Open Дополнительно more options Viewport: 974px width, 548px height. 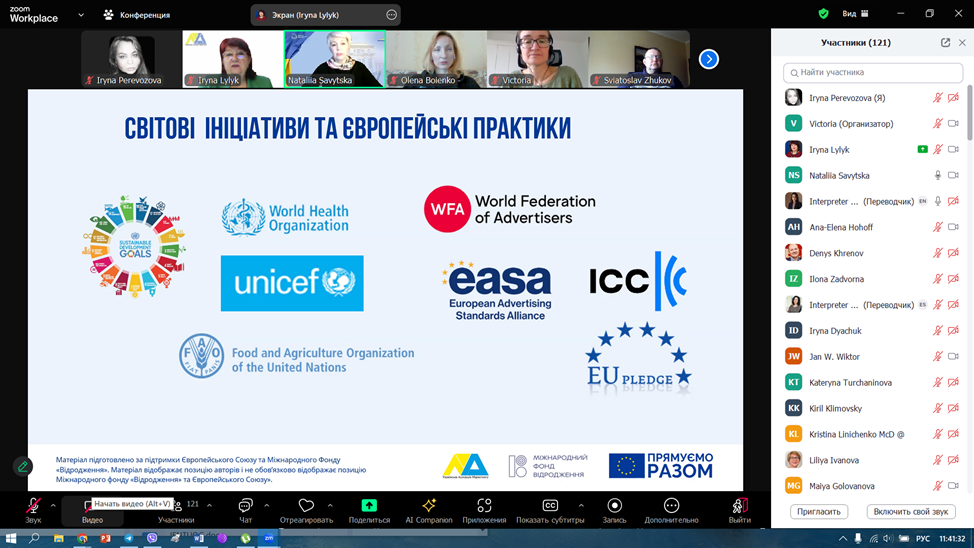coord(671,511)
